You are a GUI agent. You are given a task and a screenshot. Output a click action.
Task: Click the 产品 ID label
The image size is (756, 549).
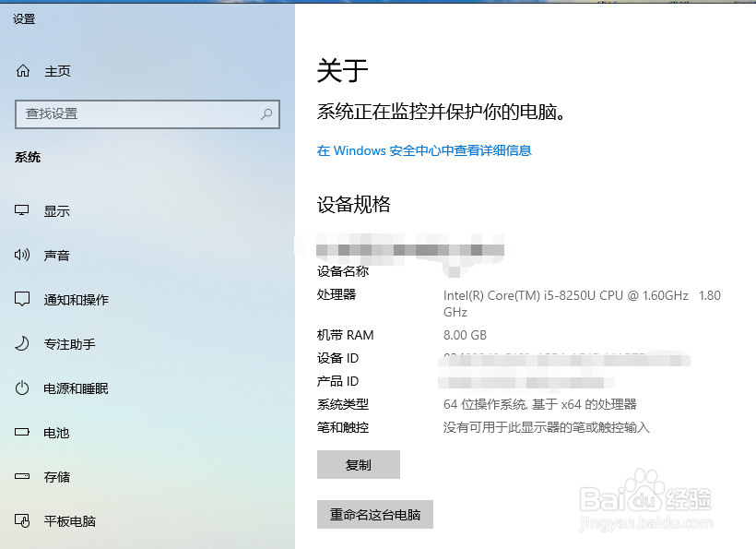click(337, 381)
